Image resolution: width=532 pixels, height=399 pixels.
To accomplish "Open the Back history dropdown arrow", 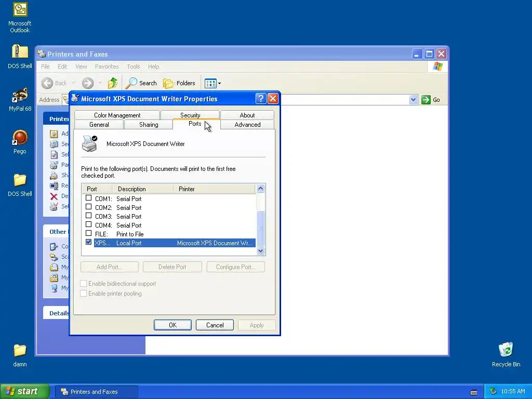I will 73,83.
